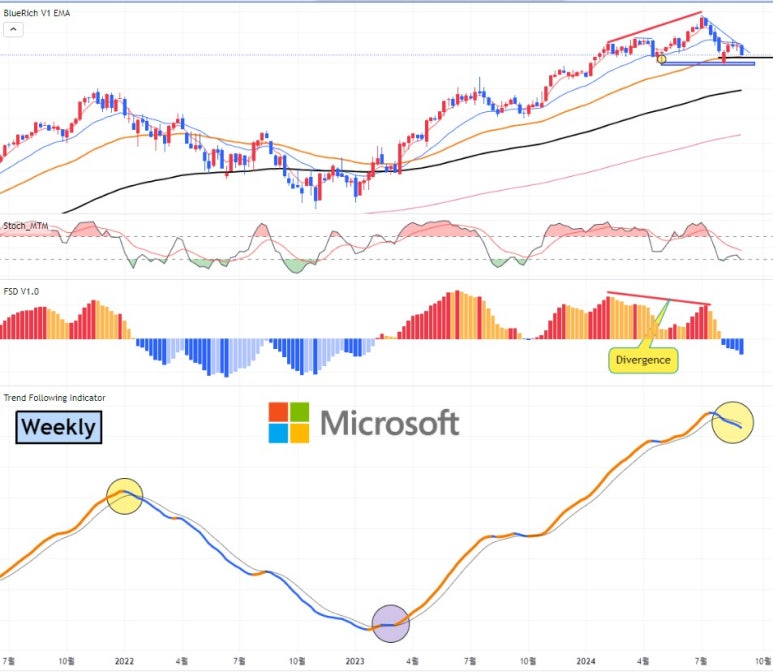Select the FSD V1.0 indicator label
This screenshot has width=773, height=672.
pos(21,291)
